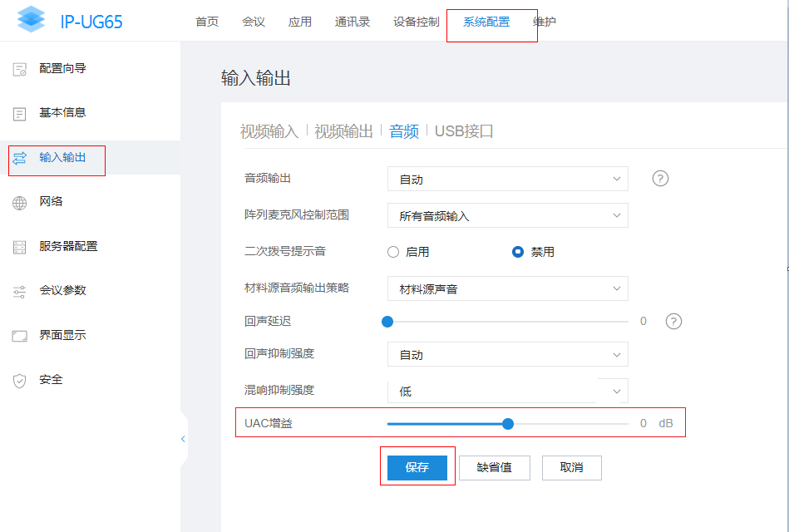Open the 通讯录 top menu
789x532 pixels.
pyautogui.click(x=353, y=22)
